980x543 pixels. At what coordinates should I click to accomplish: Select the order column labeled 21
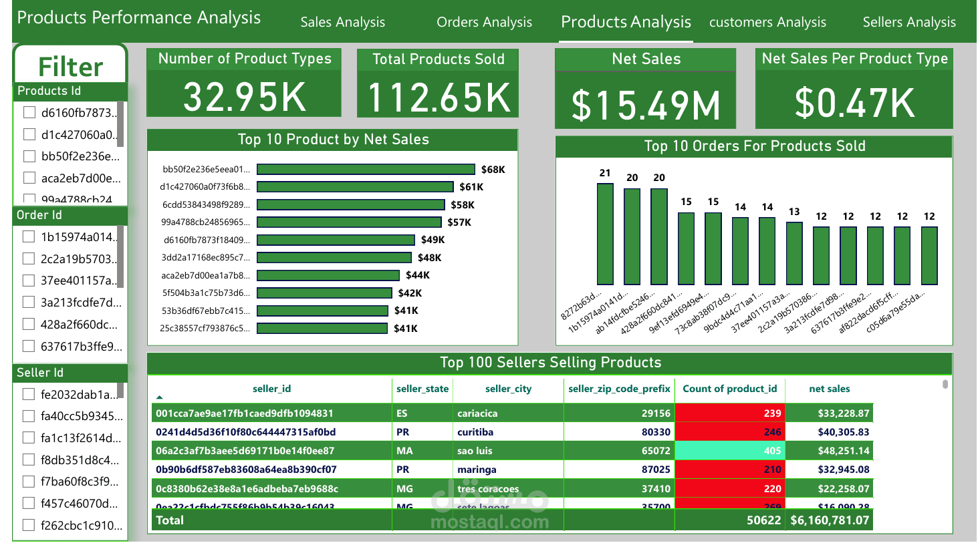605,234
